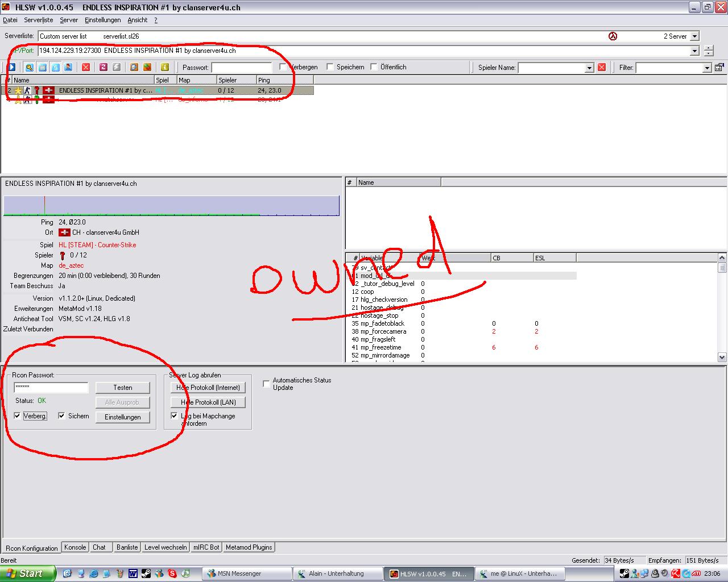Toggle Log bei Mapchange anfordern checkbox
Screen dimensions: 728x582
tap(175, 416)
